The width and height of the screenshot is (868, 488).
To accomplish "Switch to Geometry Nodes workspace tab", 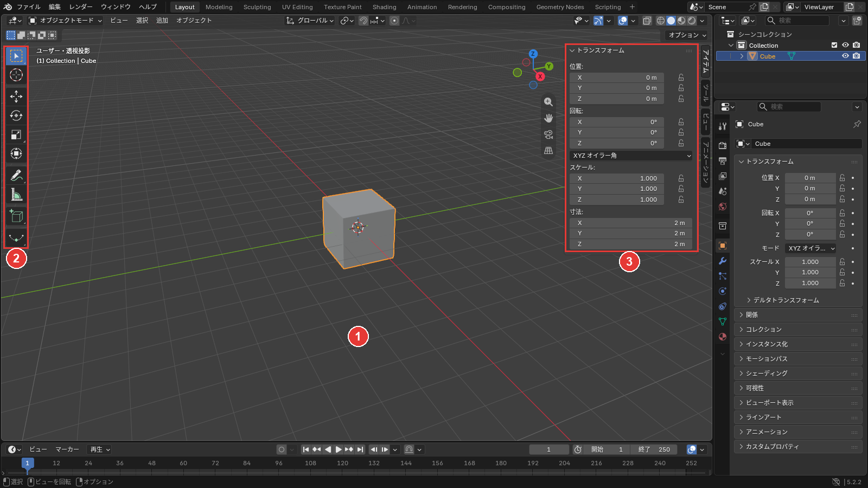I will 560,7.
